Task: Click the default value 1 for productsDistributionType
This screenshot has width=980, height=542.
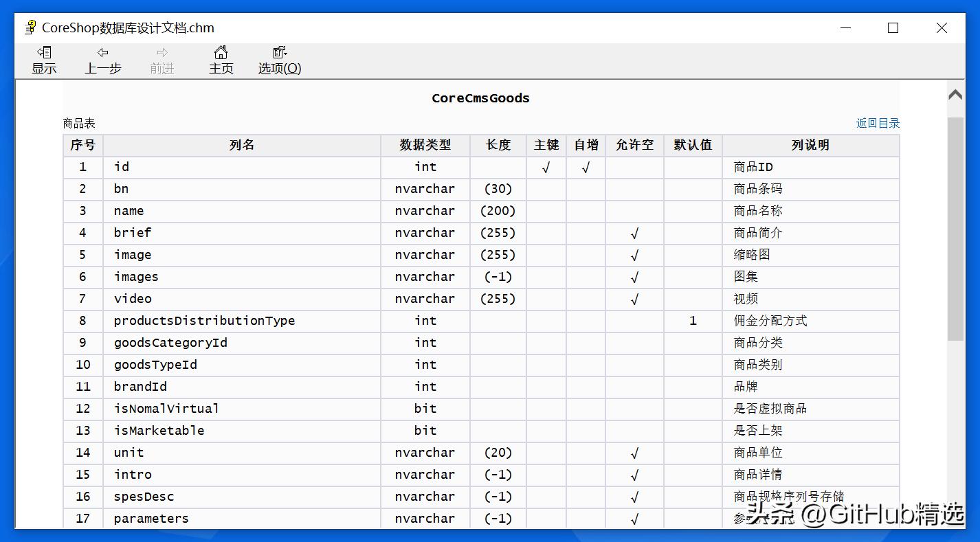Action: (692, 321)
